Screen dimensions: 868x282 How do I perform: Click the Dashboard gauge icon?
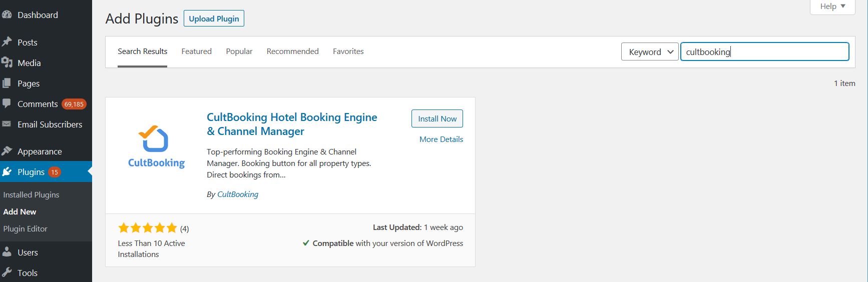(7, 15)
